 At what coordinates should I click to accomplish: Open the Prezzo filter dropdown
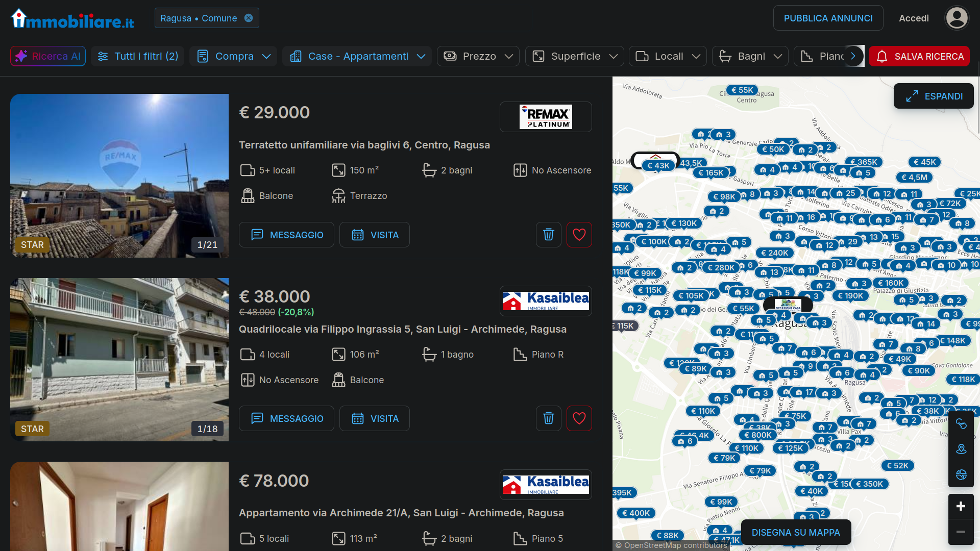[x=478, y=56]
